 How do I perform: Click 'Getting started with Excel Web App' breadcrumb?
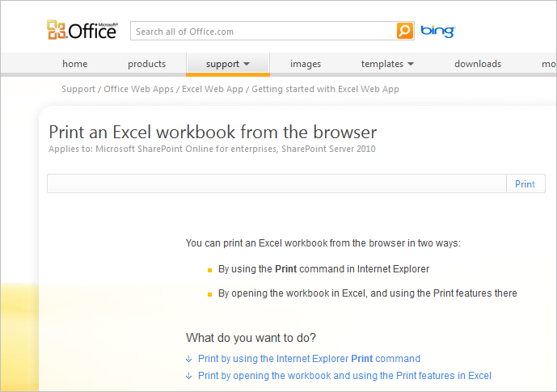pyautogui.click(x=326, y=89)
